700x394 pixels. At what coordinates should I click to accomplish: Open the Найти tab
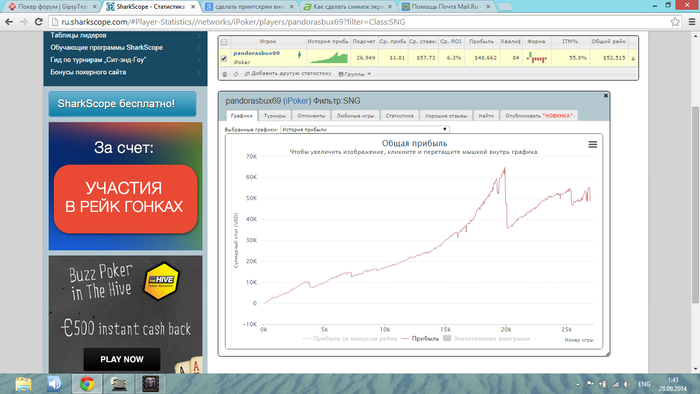486,116
